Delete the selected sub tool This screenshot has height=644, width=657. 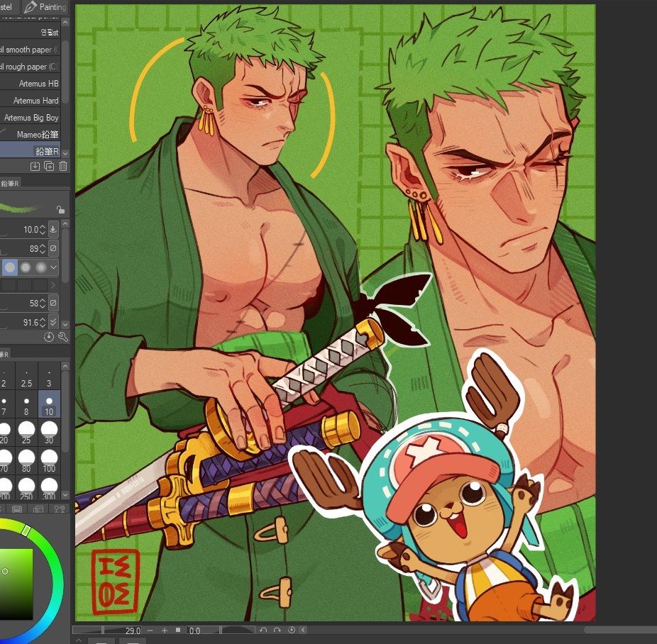click(63, 166)
